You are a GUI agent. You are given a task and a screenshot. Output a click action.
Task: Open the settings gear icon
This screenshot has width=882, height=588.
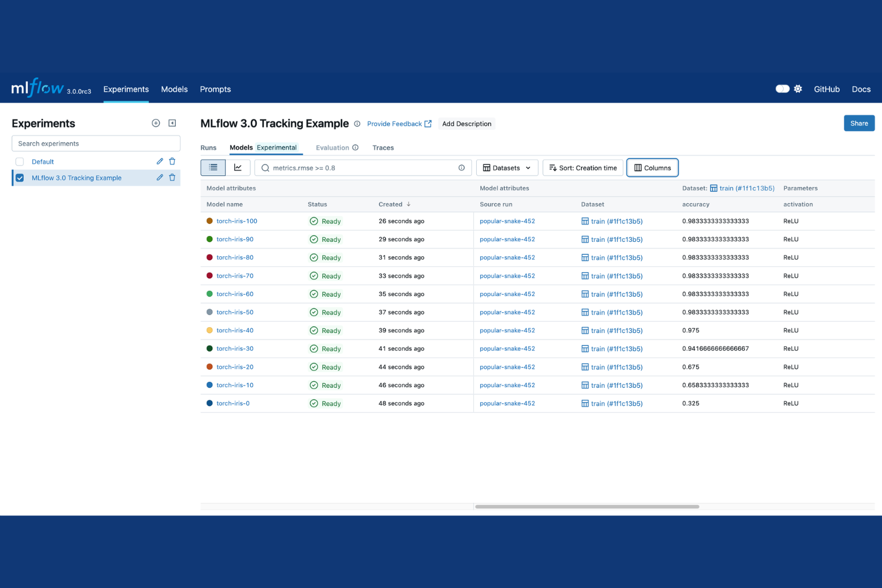(798, 89)
